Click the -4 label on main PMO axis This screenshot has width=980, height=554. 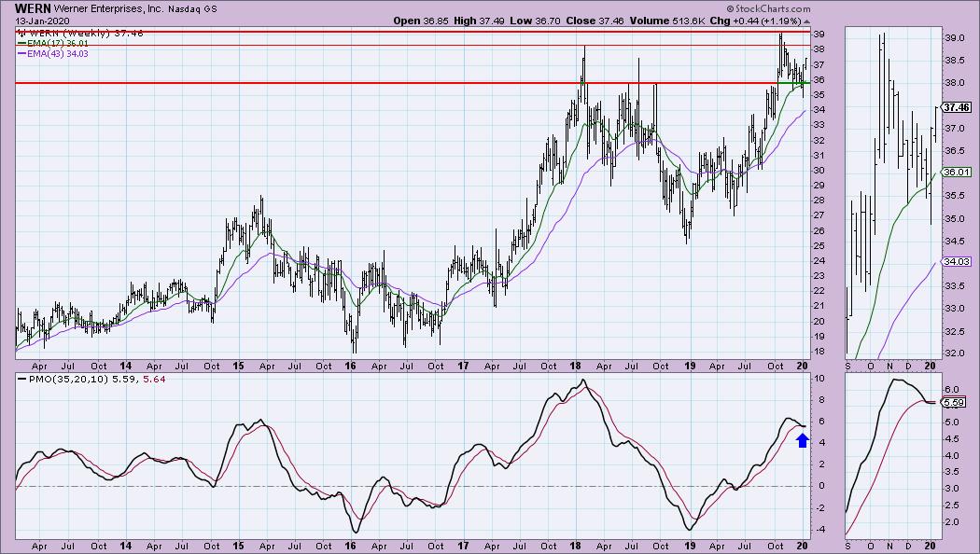coord(819,530)
